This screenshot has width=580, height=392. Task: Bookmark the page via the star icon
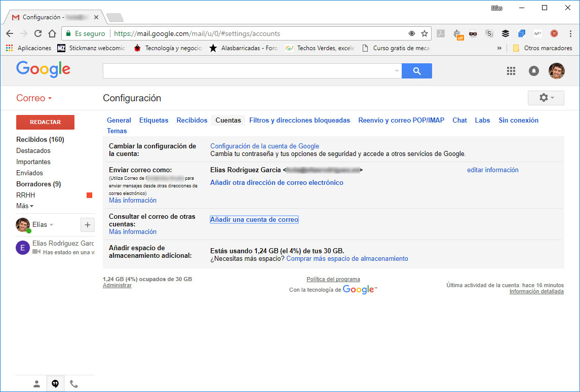click(424, 33)
